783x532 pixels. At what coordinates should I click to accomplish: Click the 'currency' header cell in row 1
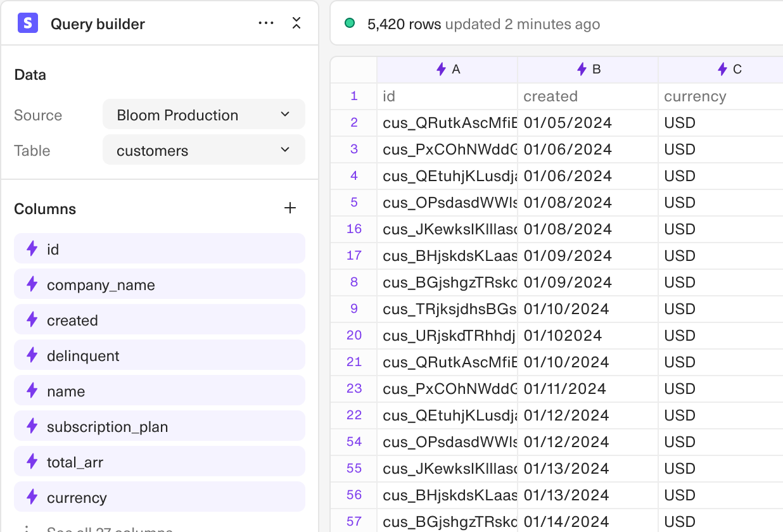click(721, 96)
